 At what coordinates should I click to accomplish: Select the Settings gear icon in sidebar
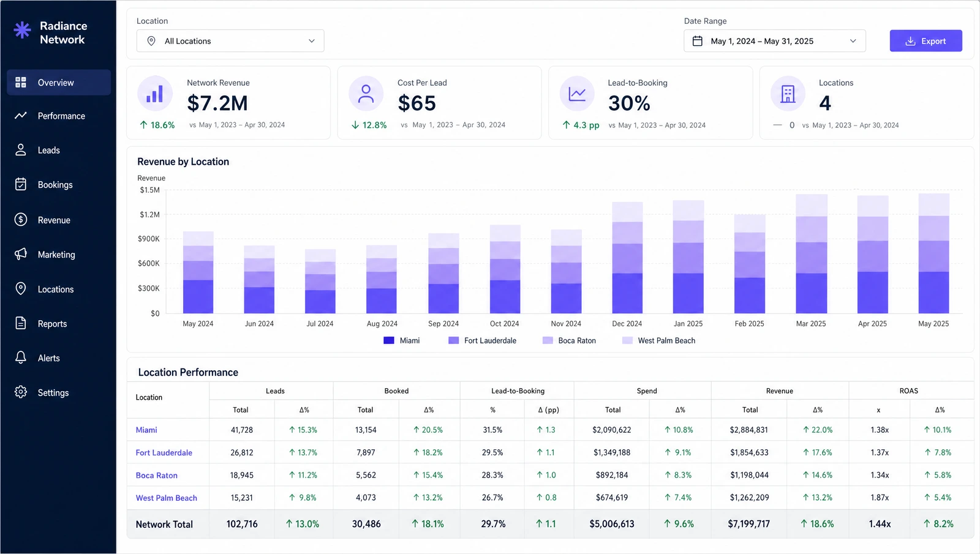[x=21, y=392]
